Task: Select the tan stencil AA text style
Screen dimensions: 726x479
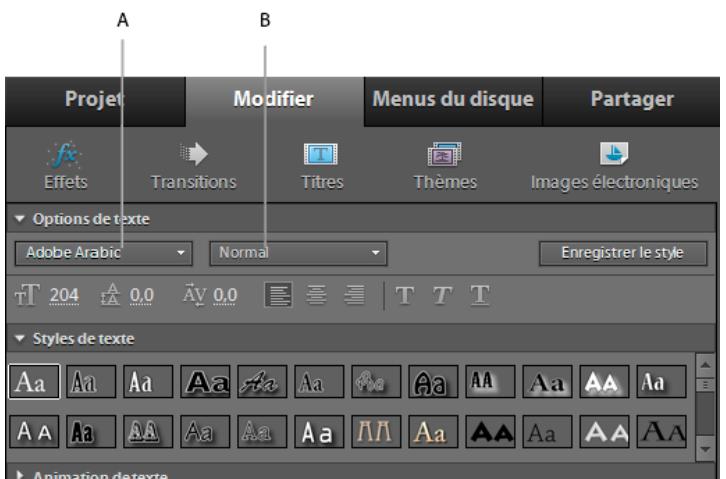Action: [376, 432]
